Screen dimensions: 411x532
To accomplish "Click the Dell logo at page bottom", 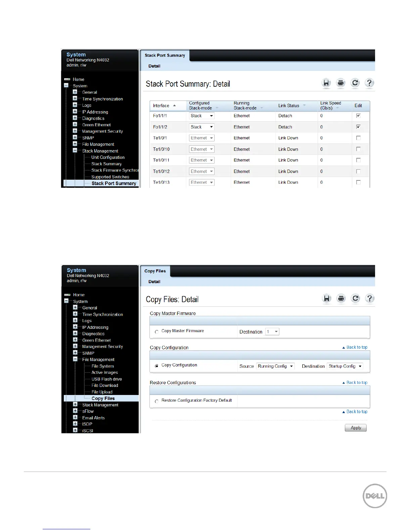I will pos(375,496).
